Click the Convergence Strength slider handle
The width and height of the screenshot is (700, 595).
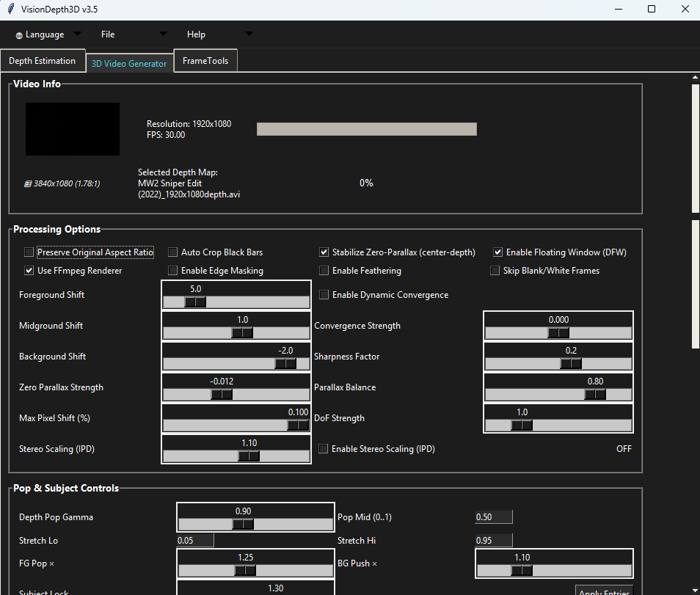click(558, 333)
